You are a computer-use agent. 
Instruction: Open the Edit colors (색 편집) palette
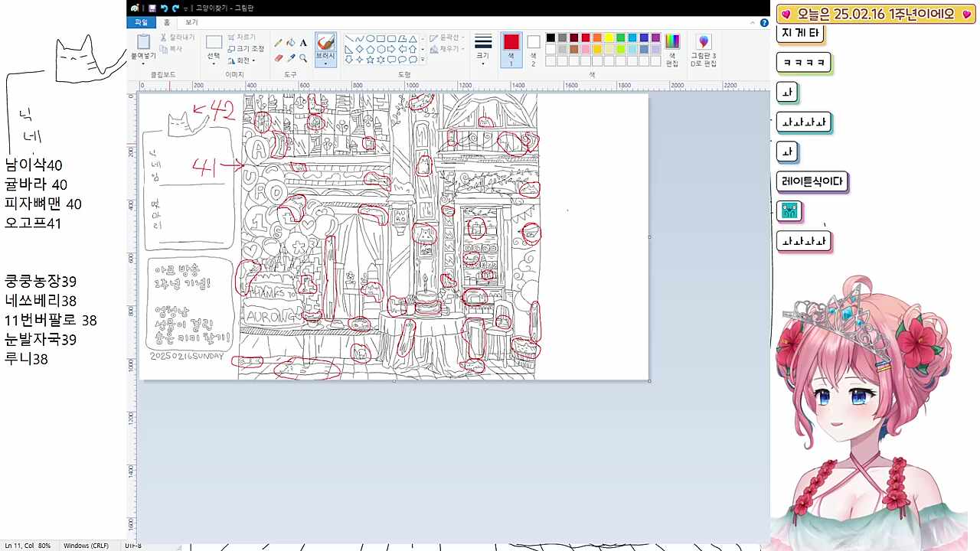point(672,51)
